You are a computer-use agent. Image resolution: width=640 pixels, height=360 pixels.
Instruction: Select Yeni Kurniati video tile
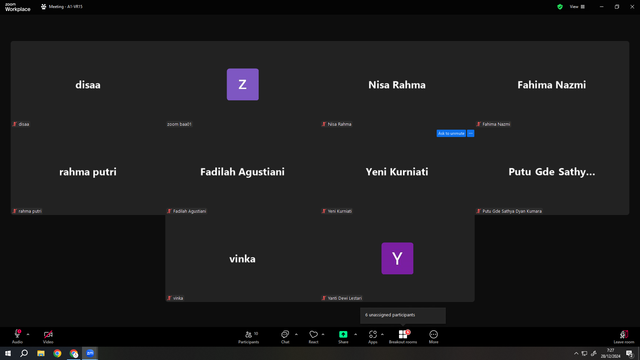tap(397, 171)
